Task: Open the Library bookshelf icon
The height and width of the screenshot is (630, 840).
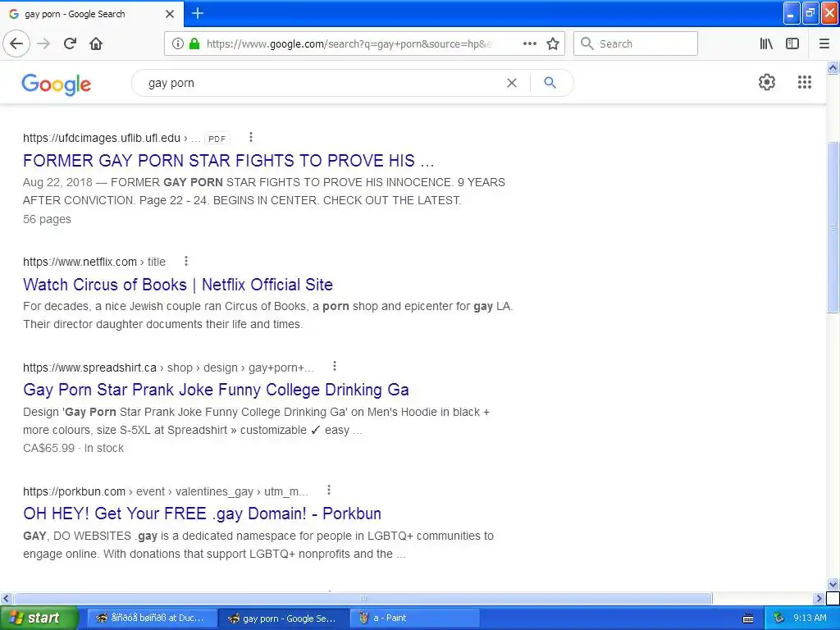Action: (766, 43)
